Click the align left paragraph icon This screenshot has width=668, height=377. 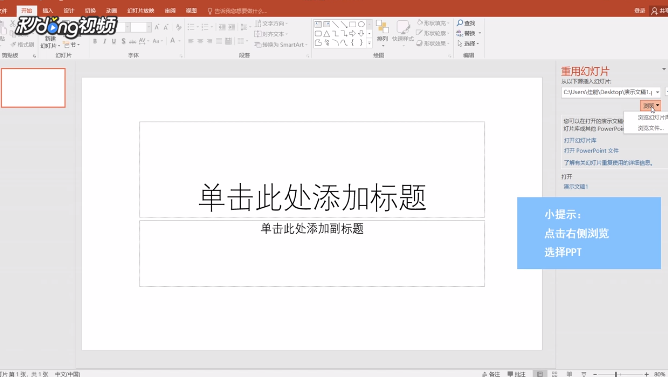click(191, 41)
